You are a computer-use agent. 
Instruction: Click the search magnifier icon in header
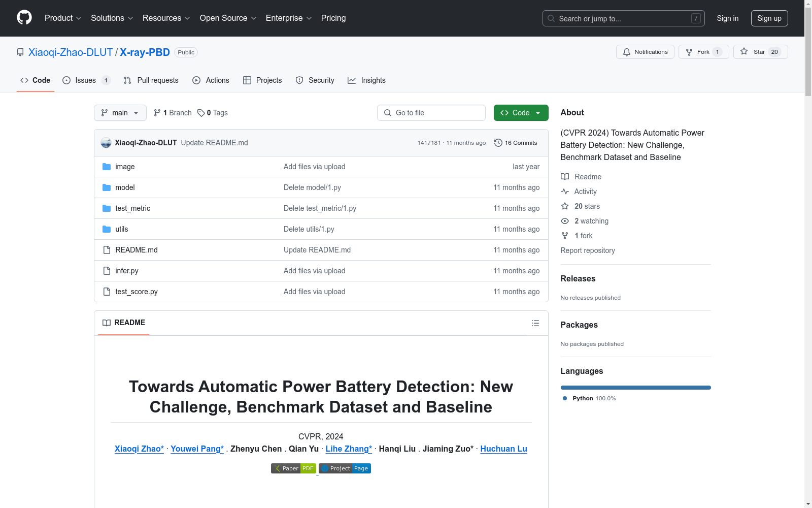[x=551, y=18]
